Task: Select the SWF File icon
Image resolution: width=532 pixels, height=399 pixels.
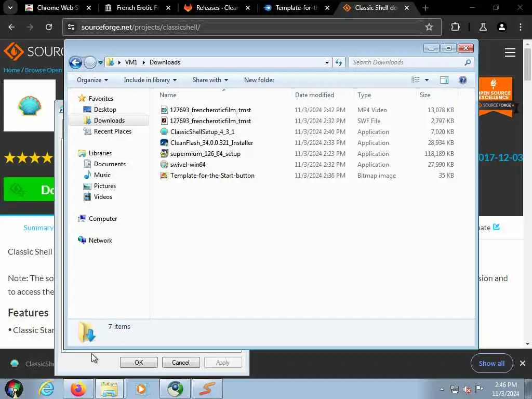Action: tap(164, 121)
